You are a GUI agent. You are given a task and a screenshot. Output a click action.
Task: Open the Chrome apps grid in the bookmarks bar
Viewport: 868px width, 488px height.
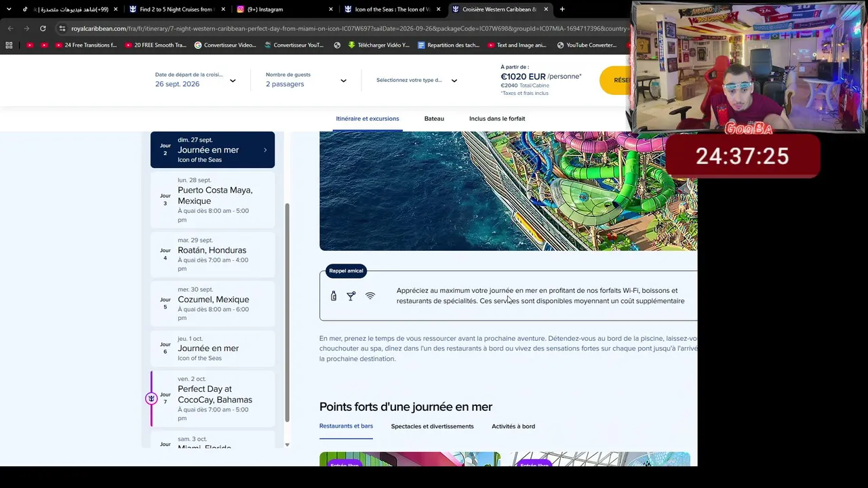pos(9,45)
